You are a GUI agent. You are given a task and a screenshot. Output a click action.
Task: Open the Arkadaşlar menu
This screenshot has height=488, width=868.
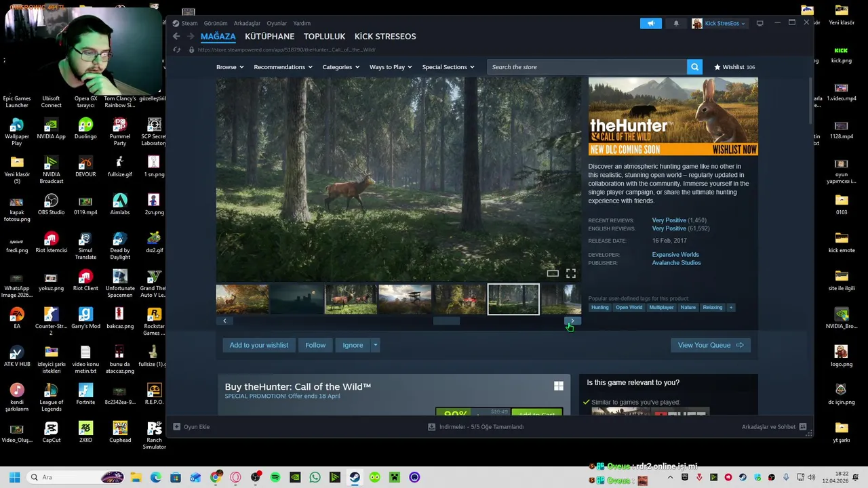pyautogui.click(x=247, y=23)
